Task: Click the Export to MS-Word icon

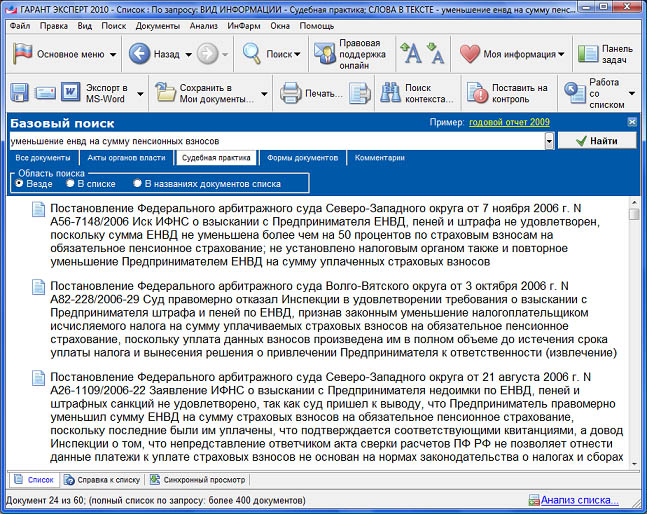Action: coord(73,94)
